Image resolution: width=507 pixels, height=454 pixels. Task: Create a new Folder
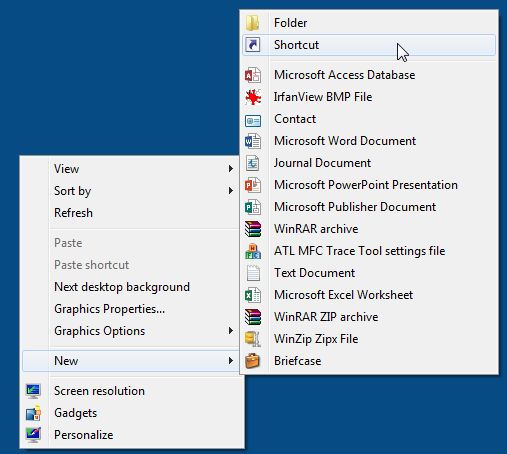tap(369, 23)
